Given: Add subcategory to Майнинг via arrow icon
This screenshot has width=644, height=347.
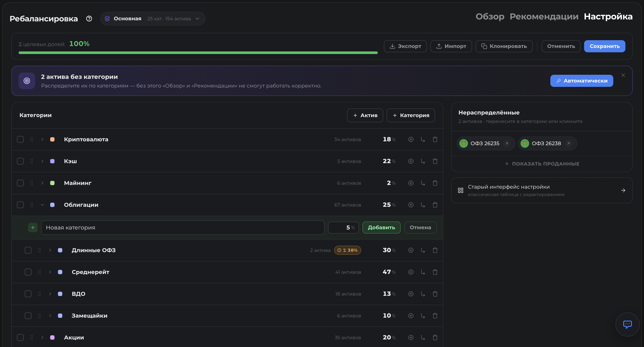Looking at the screenshot, I should (423, 183).
